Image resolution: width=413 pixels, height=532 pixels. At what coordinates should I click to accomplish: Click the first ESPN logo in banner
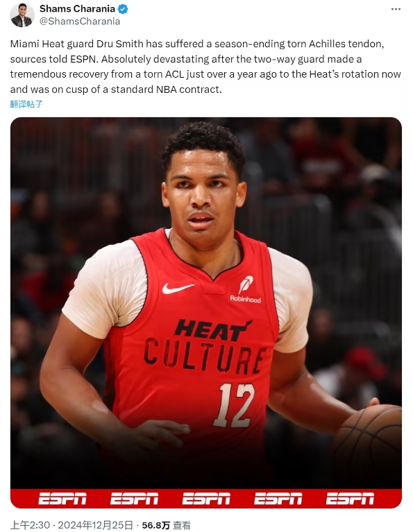pos(62,499)
